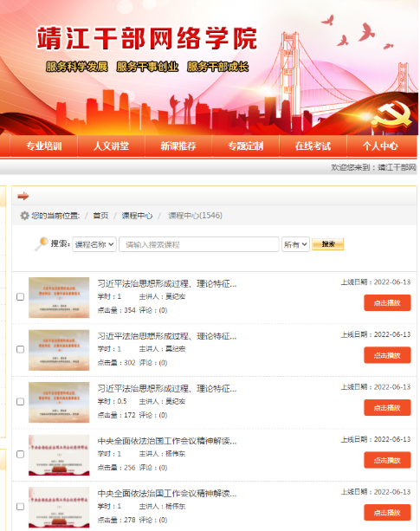420x531 pixels.
Task: Open thumbnail of first 习近平法治思想 course
Action: click(59, 297)
